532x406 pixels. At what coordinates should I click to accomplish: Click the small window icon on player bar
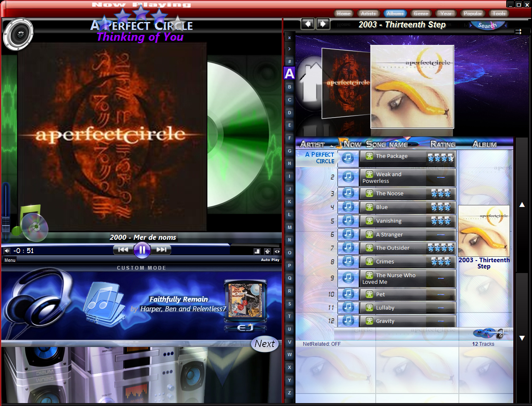pyautogui.click(x=257, y=251)
